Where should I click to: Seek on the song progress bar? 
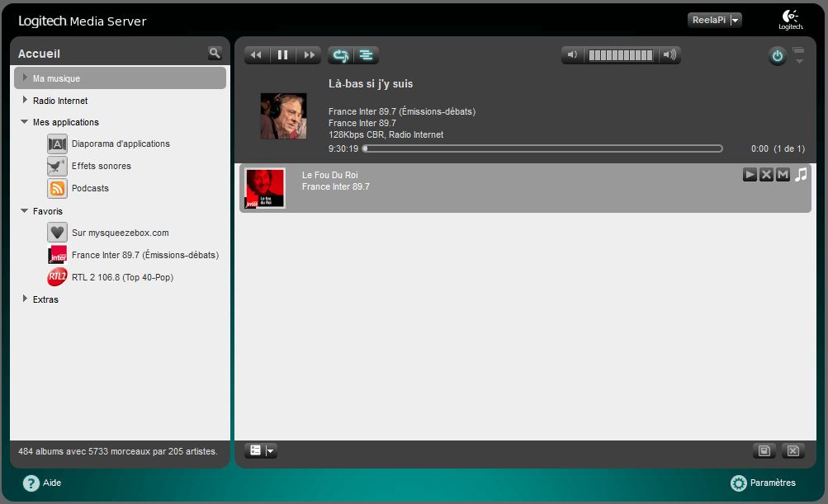[x=542, y=148]
